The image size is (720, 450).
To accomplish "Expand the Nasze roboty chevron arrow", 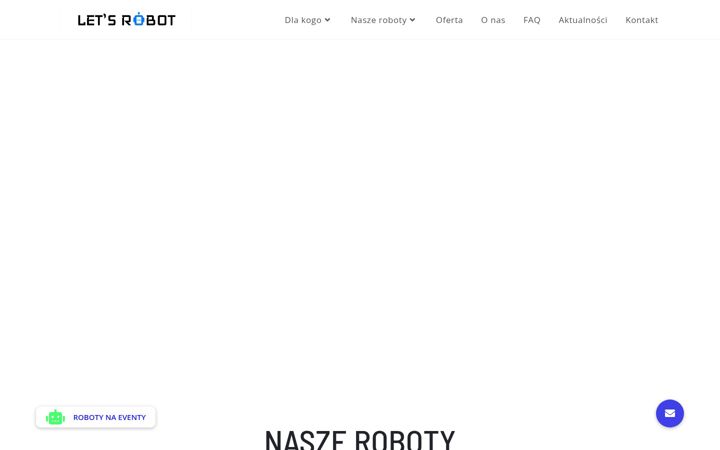I will [412, 20].
